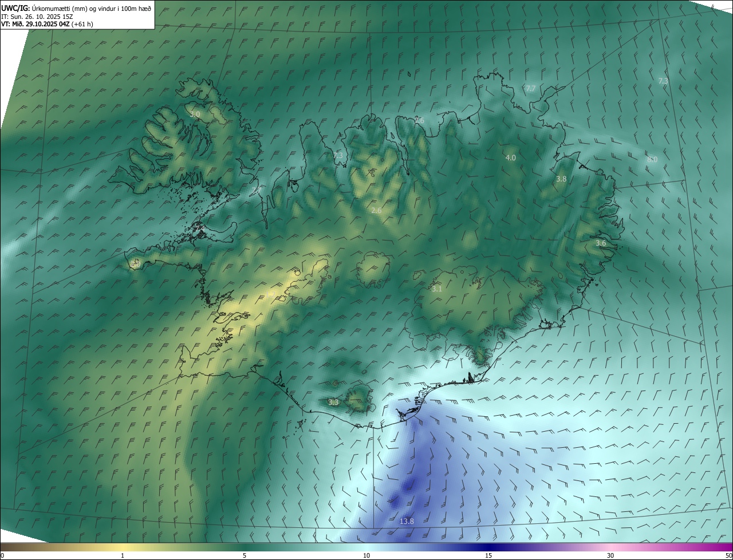
Task: Click the 7.4 value label
Action: (199, 229)
